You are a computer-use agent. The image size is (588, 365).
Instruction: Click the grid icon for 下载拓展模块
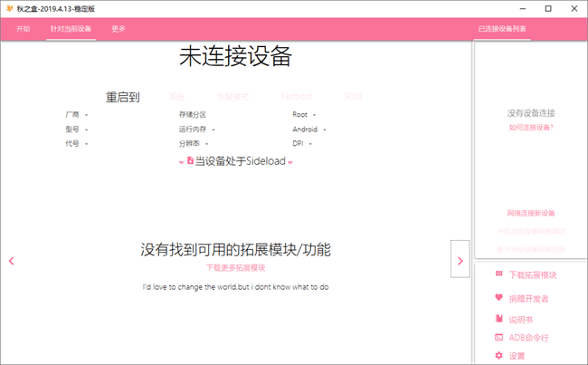499,274
